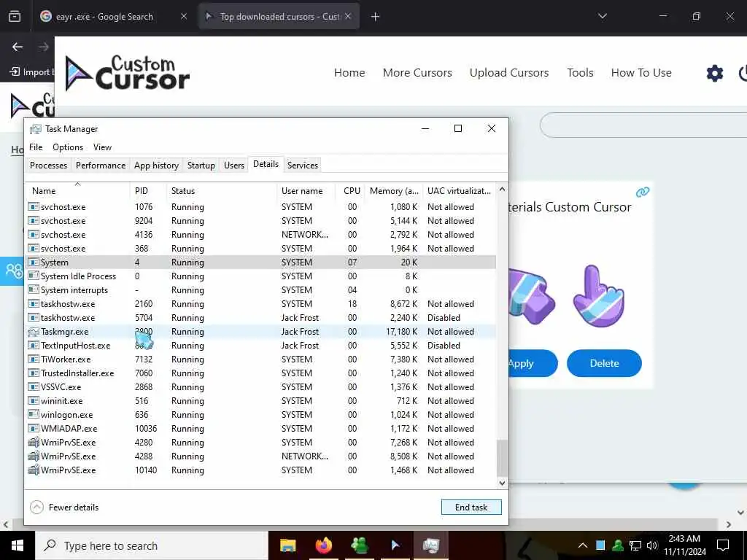Image resolution: width=747 pixels, height=560 pixels.
Task: Open Home link on Custom Cursor site
Action: click(349, 73)
